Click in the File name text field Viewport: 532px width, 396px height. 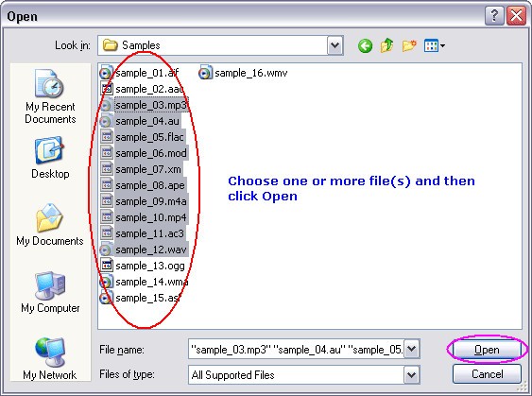(x=296, y=349)
